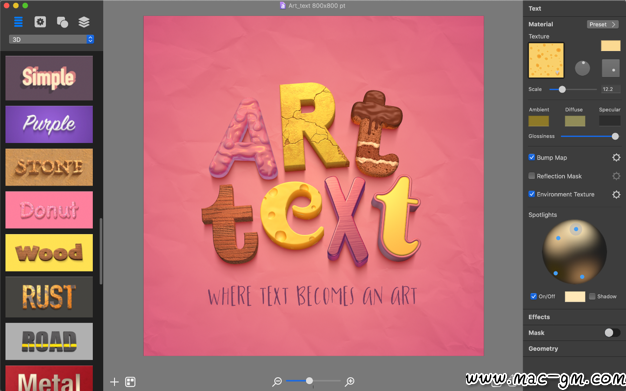Image resolution: width=626 pixels, height=391 pixels.
Task: Select the cheese texture thumbnail
Action: (546, 60)
